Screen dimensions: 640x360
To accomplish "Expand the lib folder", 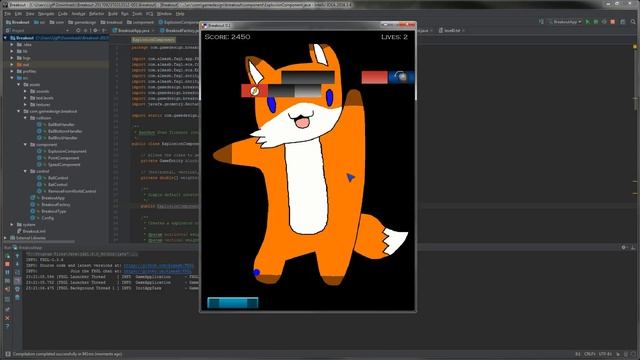I will click(x=12, y=51).
